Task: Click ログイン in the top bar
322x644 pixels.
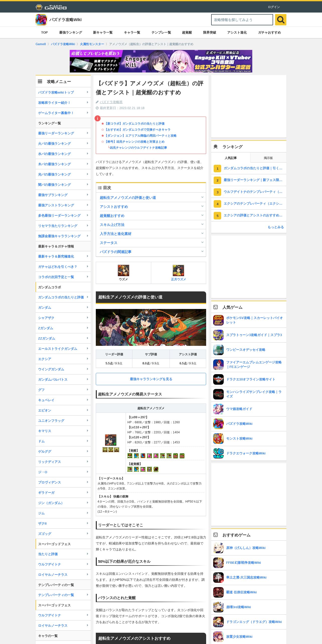Action: [x=274, y=7]
